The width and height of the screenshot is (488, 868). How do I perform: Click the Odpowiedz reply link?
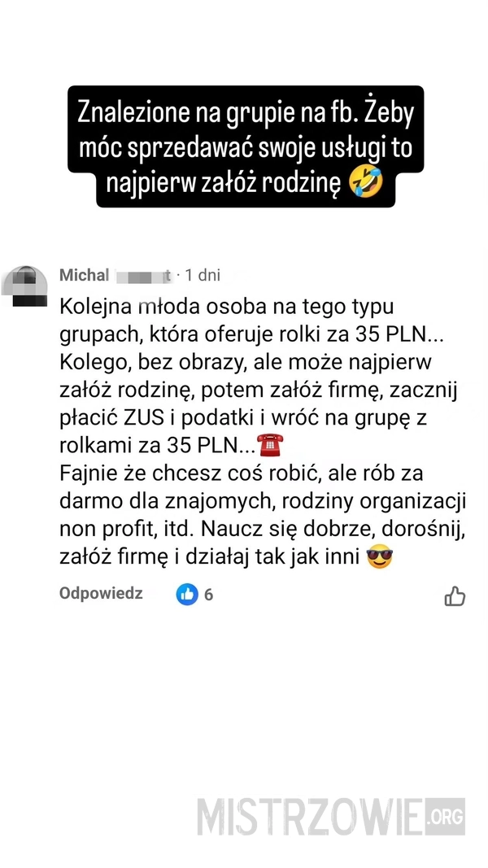coord(101,593)
